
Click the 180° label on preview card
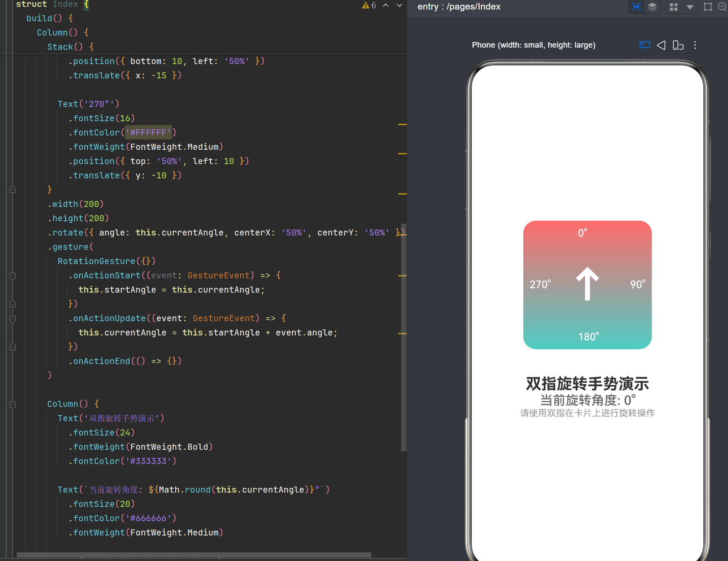coord(589,336)
